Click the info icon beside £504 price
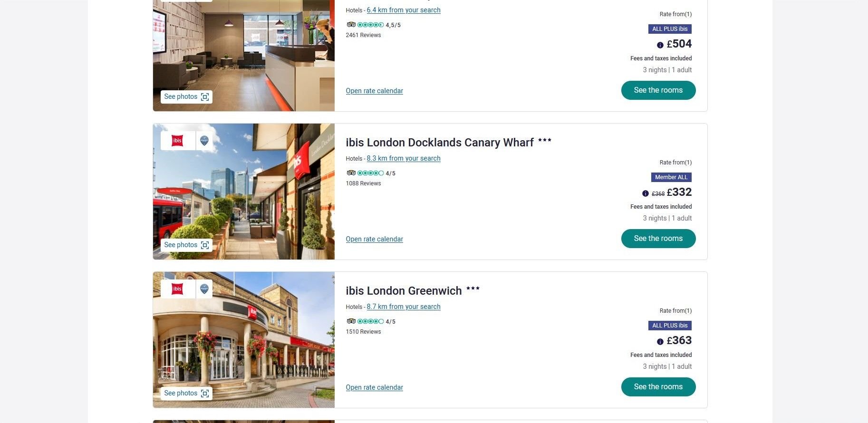Viewport: 868px width, 423px height. click(x=660, y=45)
